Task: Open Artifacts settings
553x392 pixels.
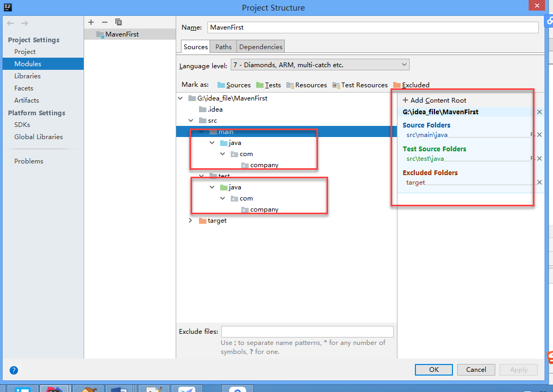Action: tap(26, 101)
